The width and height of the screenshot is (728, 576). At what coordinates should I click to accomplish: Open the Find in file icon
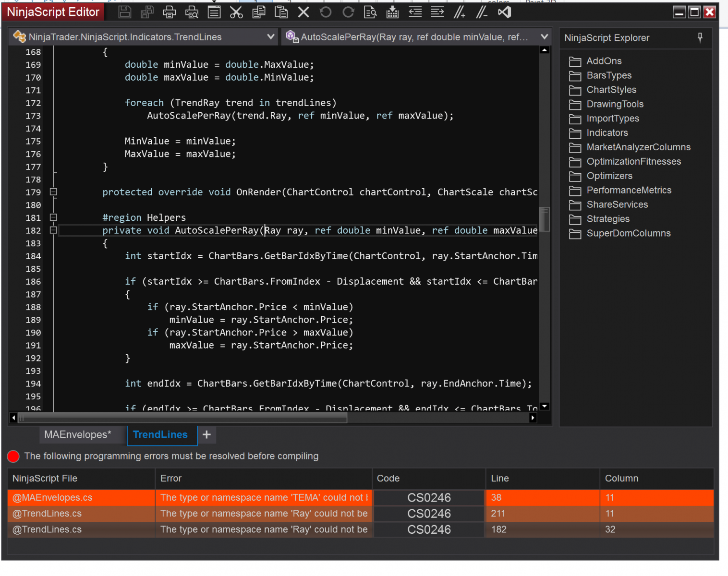[370, 12]
